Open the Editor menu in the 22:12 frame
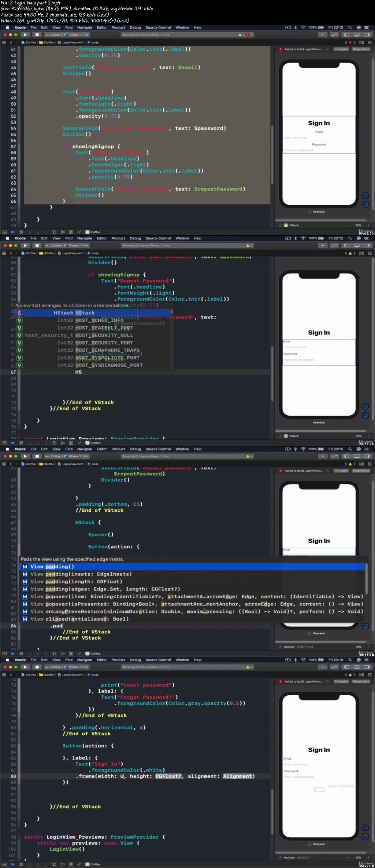The height and width of the screenshot is (868, 375). 102,238
